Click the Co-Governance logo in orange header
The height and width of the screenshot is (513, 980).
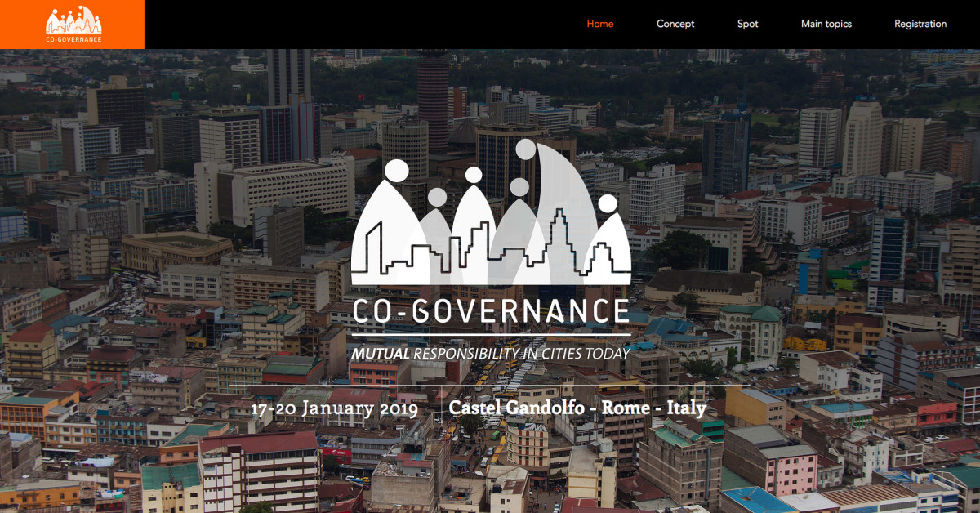[x=73, y=25]
